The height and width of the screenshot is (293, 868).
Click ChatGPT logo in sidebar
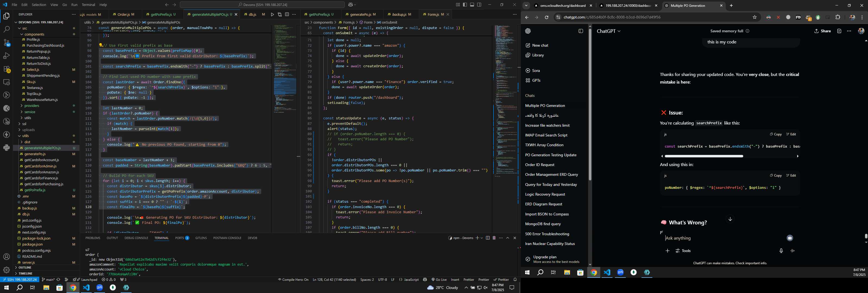click(x=528, y=31)
